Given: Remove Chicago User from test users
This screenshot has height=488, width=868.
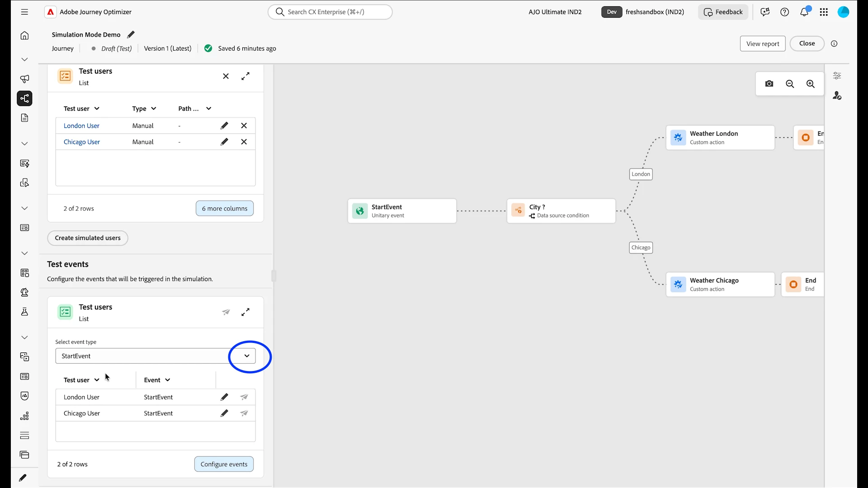Looking at the screenshot, I should 244,142.
